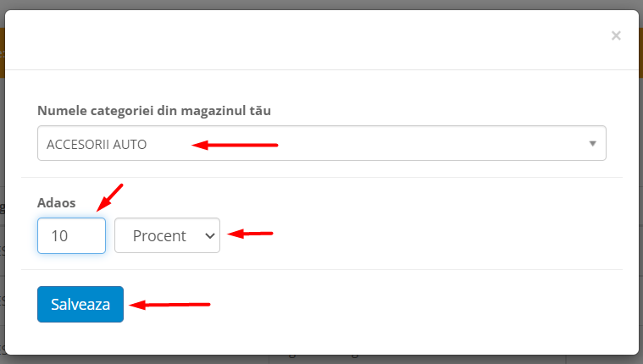Click the category dropdown's small triangle arrow

click(x=593, y=143)
